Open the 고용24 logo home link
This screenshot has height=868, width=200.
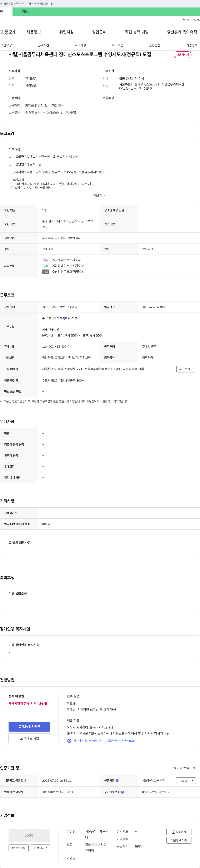pos(7,32)
